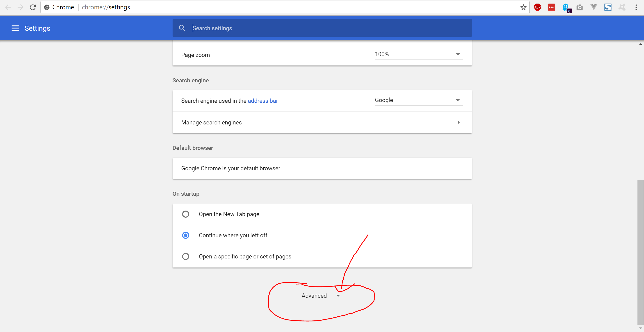Click the magnifier icon in search settings
Image resolution: width=644 pixels, height=332 pixels.
point(182,28)
